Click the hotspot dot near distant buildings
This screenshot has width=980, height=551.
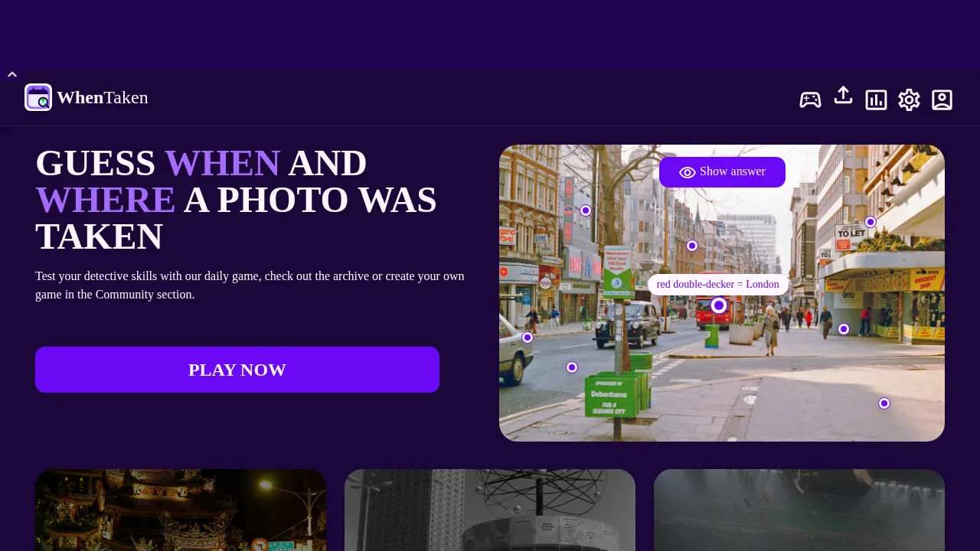692,246
